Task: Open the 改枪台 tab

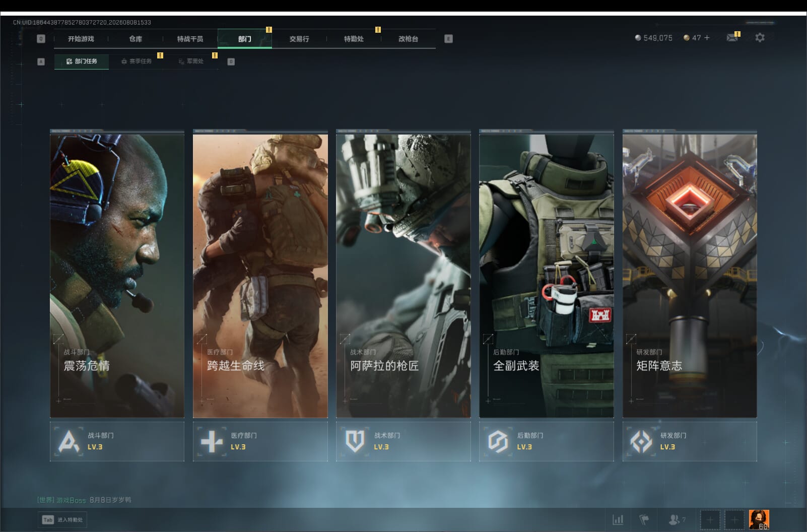Action: 408,39
